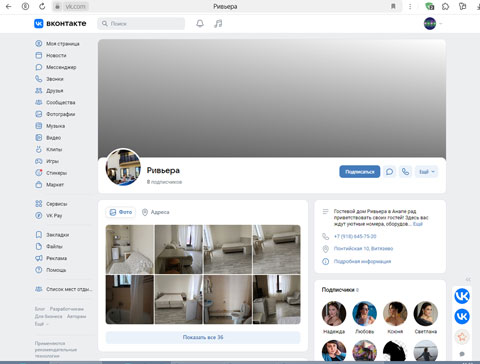Collapse right panel with double chevron
This screenshot has width=480, height=364.
pyautogui.click(x=468, y=279)
